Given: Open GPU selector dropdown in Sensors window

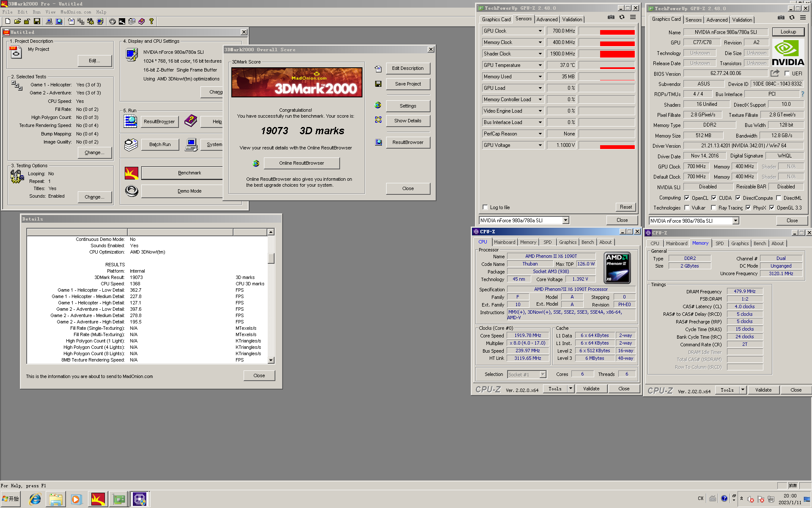Looking at the screenshot, I should click(565, 221).
